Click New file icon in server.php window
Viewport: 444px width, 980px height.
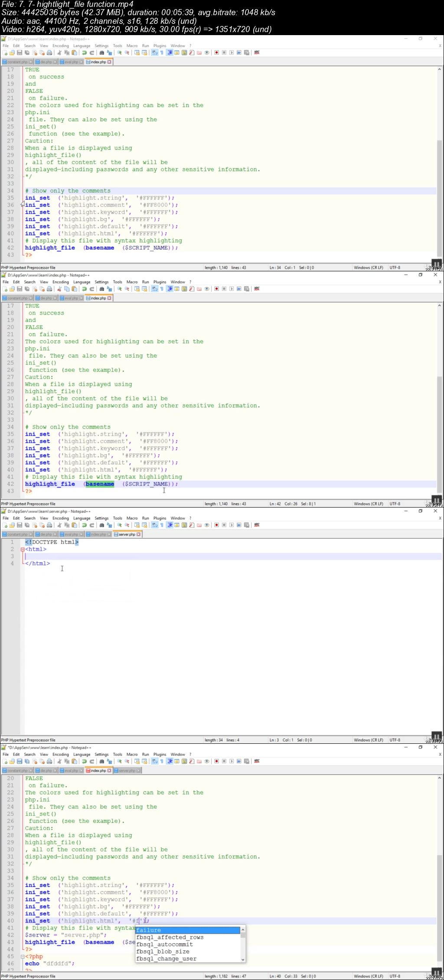point(5,525)
